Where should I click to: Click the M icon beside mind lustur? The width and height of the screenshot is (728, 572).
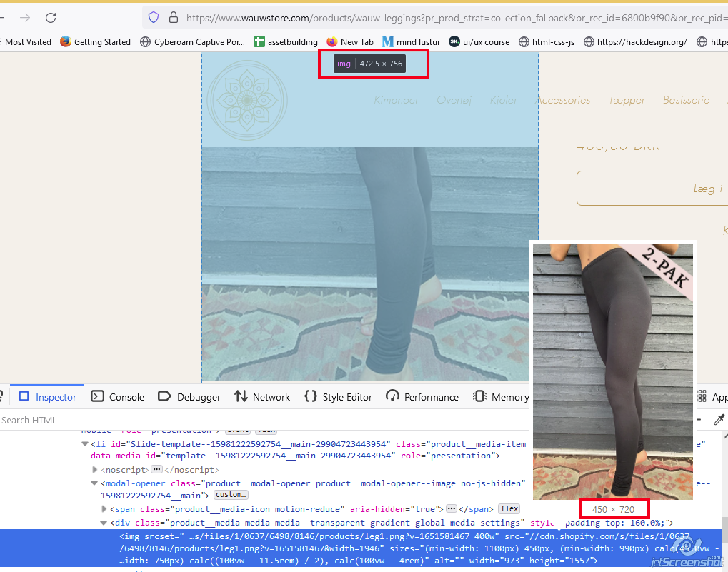tap(388, 41)
